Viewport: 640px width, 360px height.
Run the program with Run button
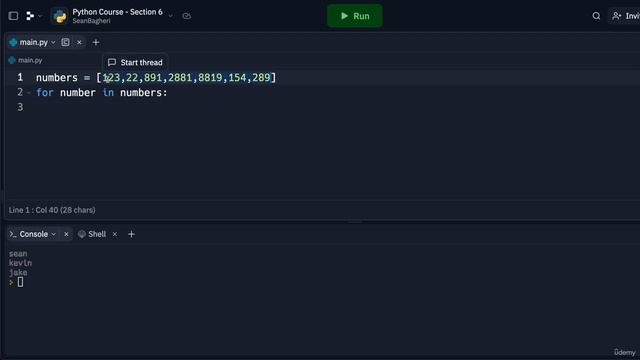point(355,16)
